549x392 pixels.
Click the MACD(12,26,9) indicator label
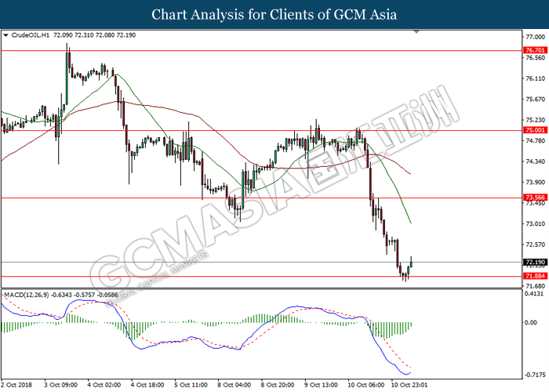[27, 295]
